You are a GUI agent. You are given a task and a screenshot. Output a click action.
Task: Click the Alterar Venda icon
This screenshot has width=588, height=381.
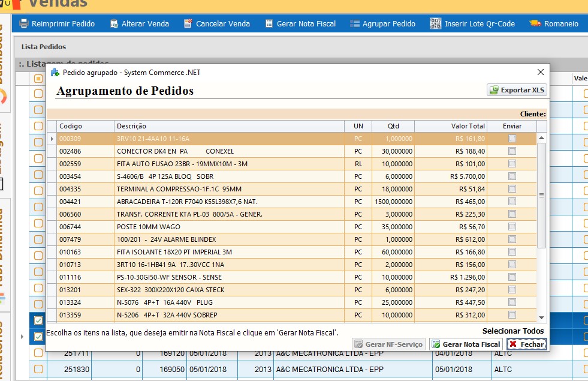(x=115, y=24)
